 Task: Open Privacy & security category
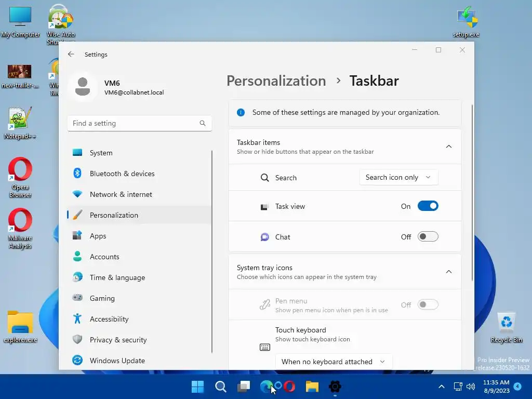coord(139,339)
